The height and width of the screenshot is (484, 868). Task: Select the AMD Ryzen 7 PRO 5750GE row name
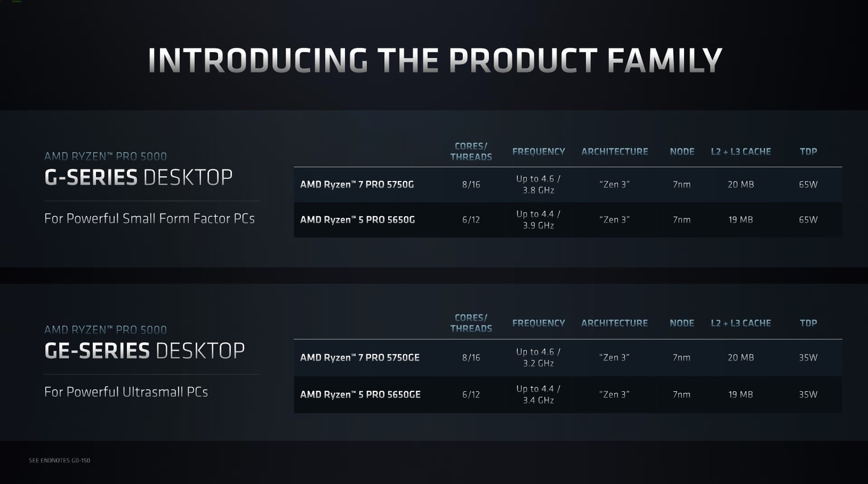(x=360, y=358)
